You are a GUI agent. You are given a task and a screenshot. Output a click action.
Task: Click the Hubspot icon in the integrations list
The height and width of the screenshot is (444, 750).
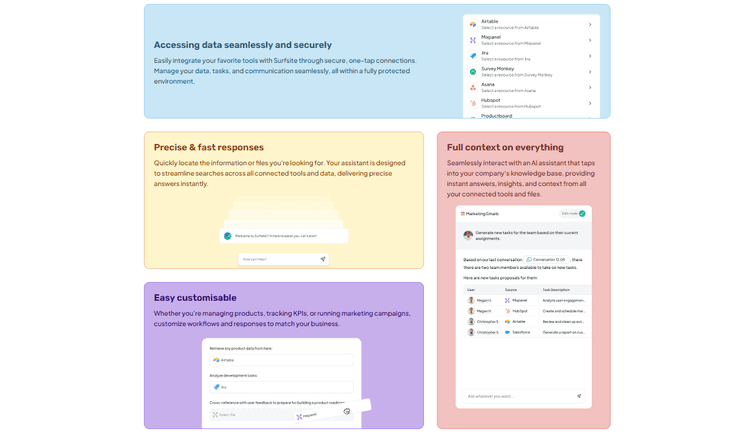pos(473,103)
